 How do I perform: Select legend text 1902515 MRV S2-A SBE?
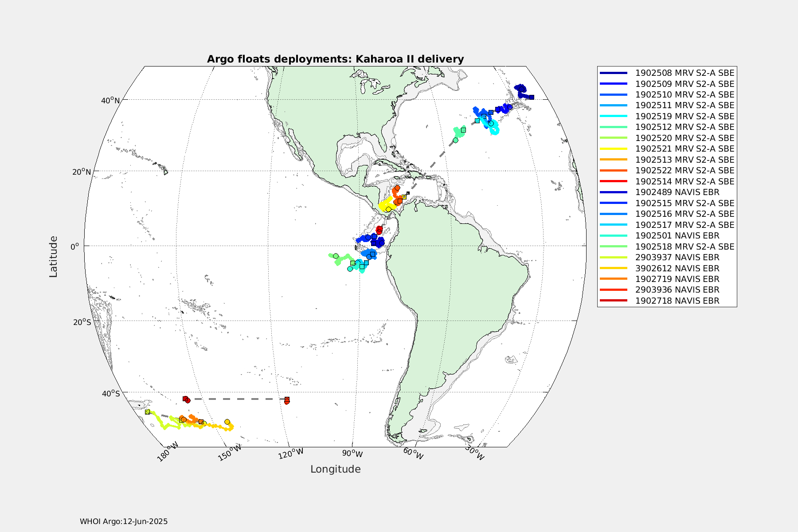(x=685, y=203)
